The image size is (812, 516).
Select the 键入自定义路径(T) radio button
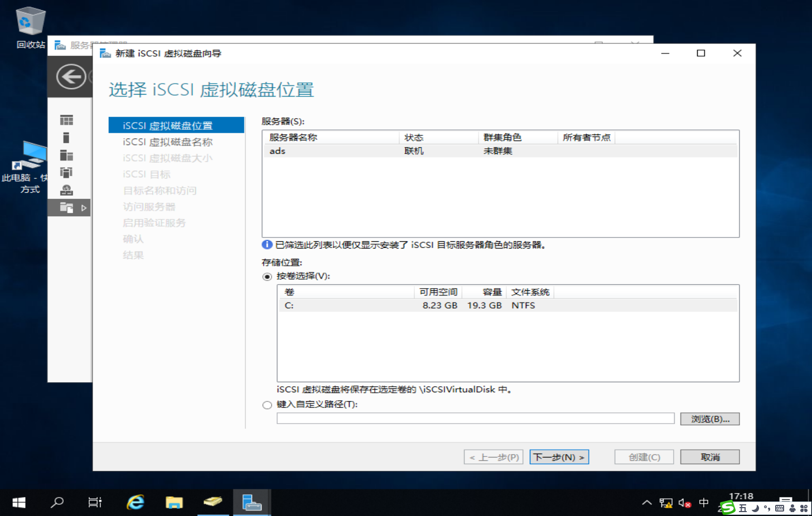click(267, 405)
